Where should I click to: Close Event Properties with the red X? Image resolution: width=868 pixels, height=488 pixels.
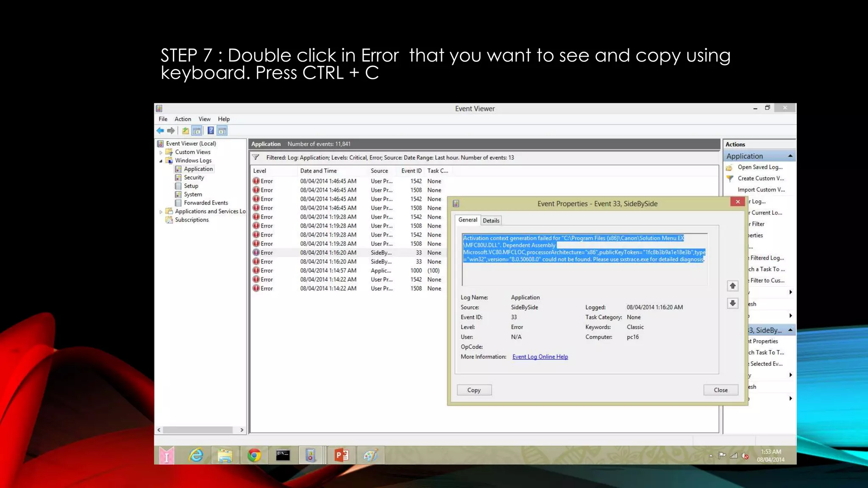coord(737,202)
